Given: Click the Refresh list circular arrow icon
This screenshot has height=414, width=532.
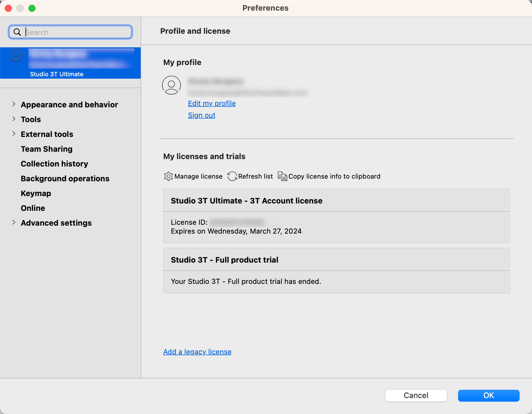Looking at the screenshot, I should (232, 176).
